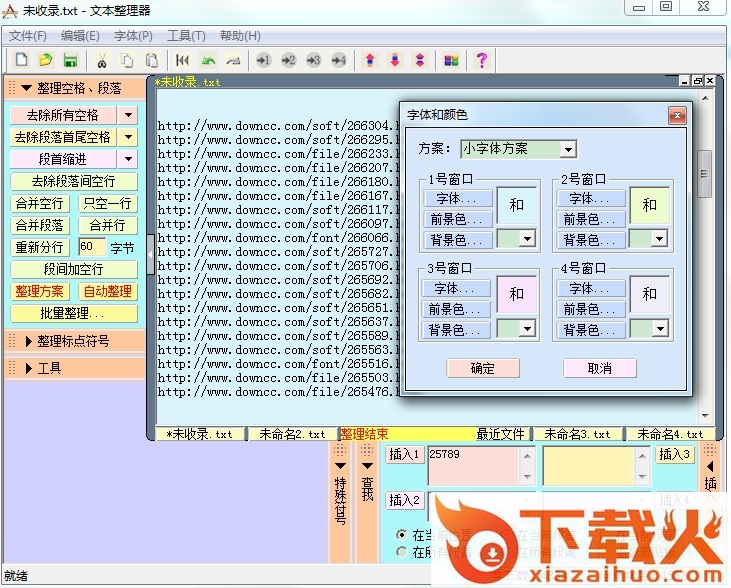Viewport: 731px width, 588px height.
Task: Select the 在当前位置 radio button
Action: pyautogui.click(x=402, y=535)
